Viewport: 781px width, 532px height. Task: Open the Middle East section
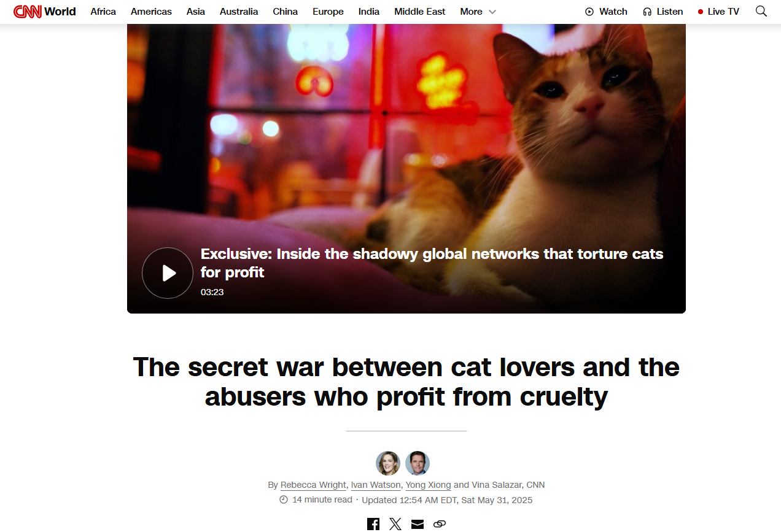[420, 12]
